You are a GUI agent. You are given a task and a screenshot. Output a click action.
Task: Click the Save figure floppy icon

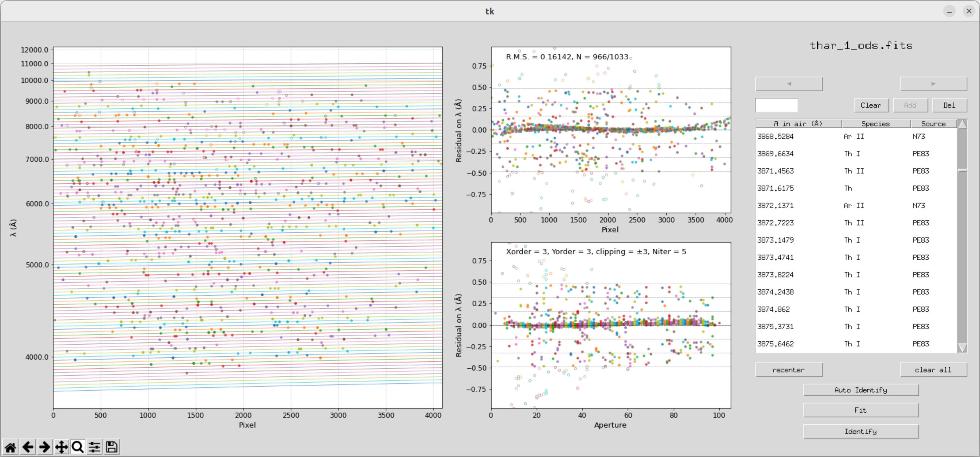click(111, 447)
